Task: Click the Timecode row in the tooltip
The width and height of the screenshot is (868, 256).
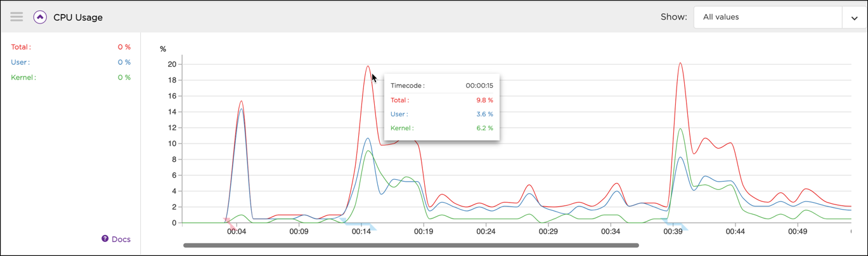Action: click(x=441, y=85)
